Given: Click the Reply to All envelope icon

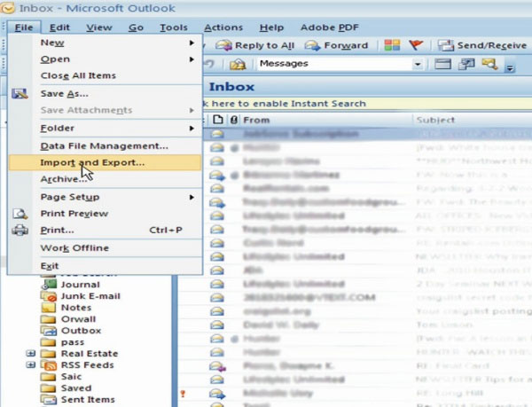Looking at the screenshot, I should (x=224, y=45).
